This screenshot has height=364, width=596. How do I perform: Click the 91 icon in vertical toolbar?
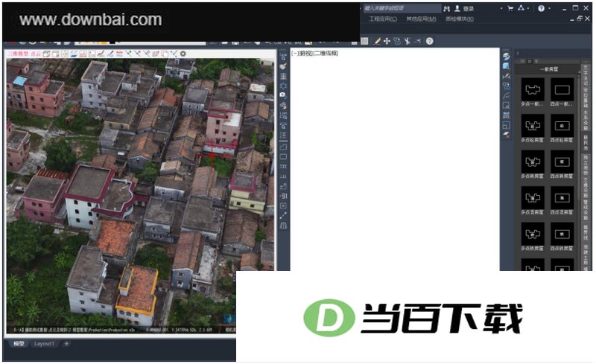[284, 196]
